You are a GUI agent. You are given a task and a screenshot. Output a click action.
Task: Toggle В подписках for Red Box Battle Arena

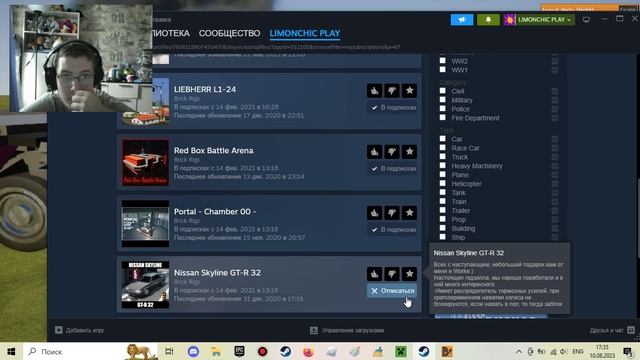point(393,169)
